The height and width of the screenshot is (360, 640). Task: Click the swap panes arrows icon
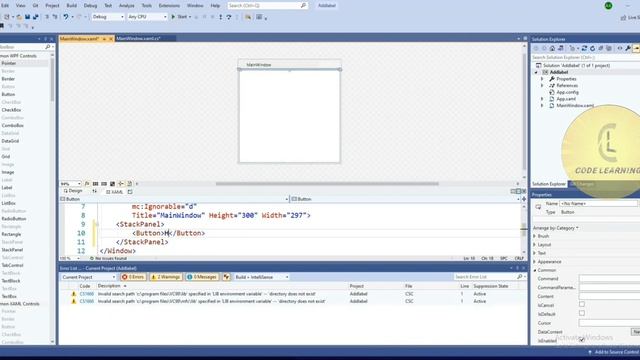[95, 191]
